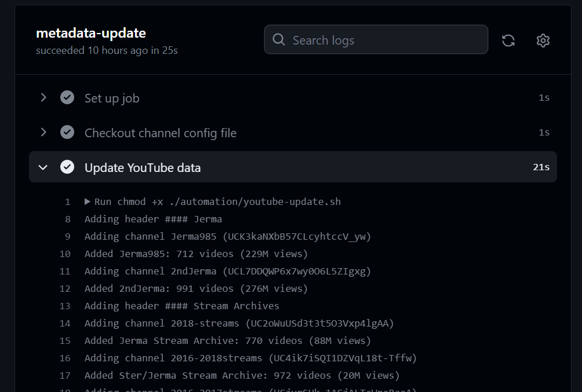This screenshot has width=582, height=392.
Task: Click the magnifier icon in search box
Action: click(x=279, y=39)
